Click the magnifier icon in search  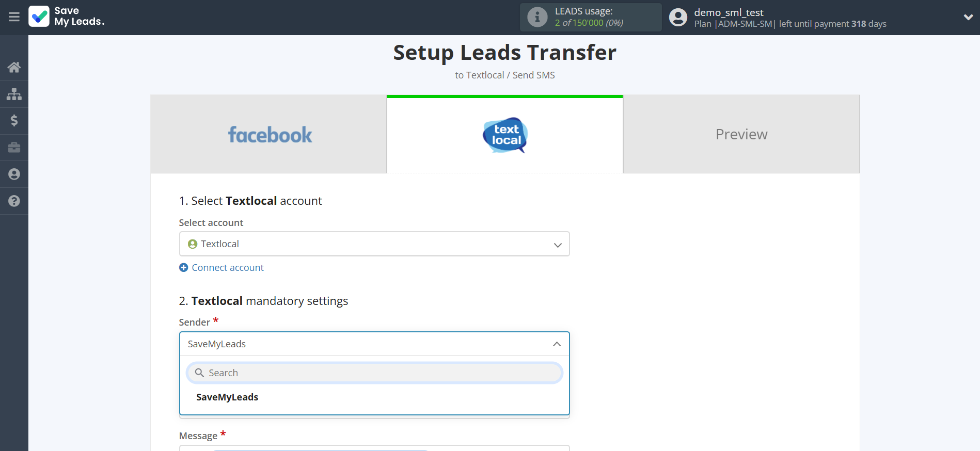[x=199, y=373]
